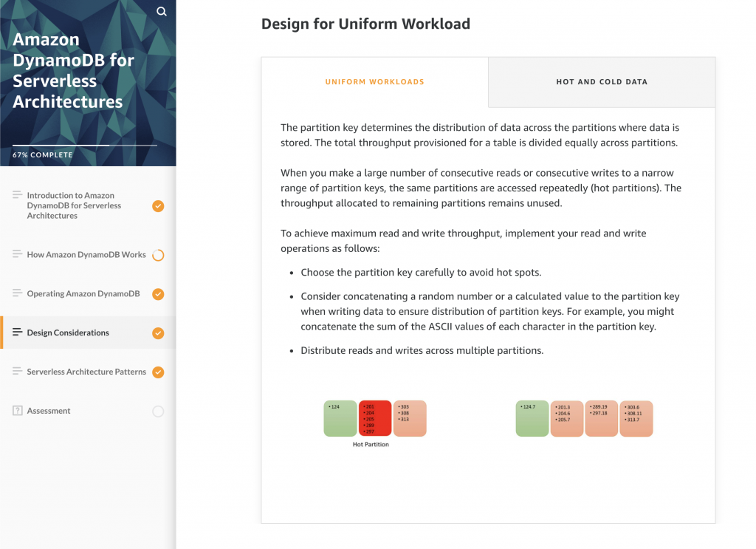
Task: Click the in-progress circle for How DynamoDB Works
Action: point(158,256)
